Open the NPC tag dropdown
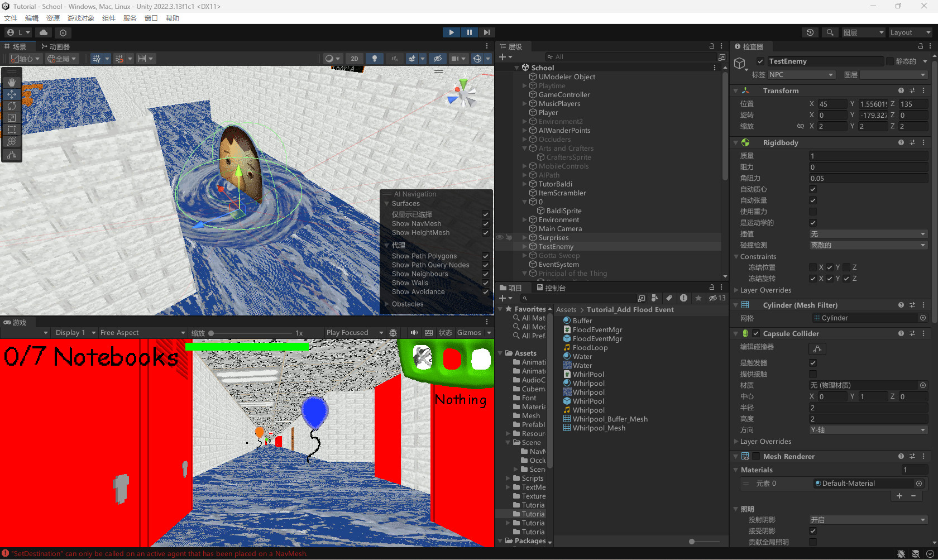The image size is (938, 560). (x=801, y=75)
